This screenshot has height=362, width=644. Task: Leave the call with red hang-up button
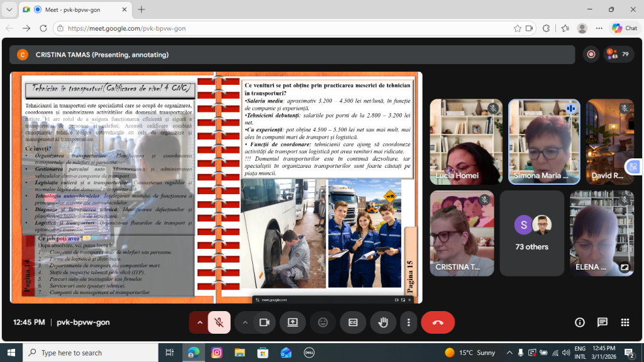coord(438,322)
